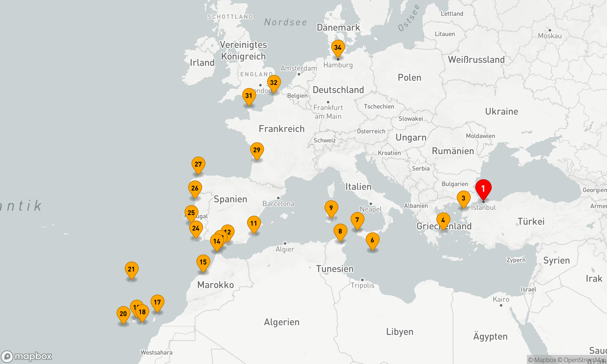This screenshot has height=364, width=607.
Task: Open the © Mapbox attribution link
Action: point(542,360)
